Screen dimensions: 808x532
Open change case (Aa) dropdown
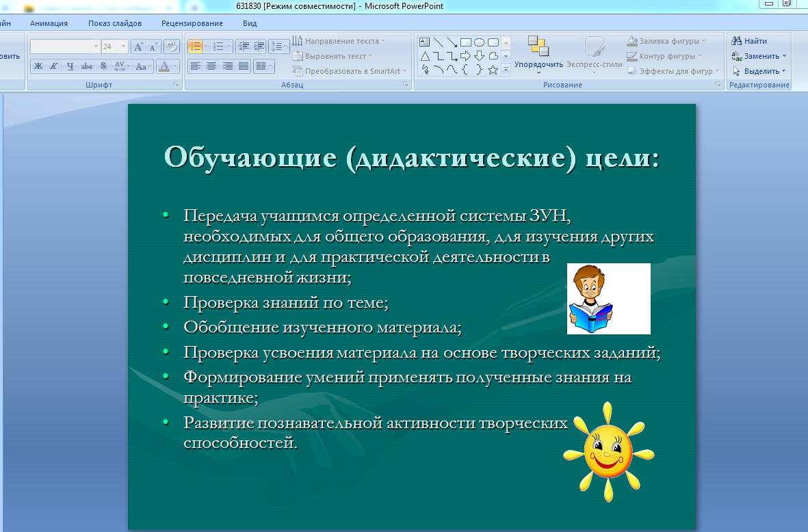(143, 66)
